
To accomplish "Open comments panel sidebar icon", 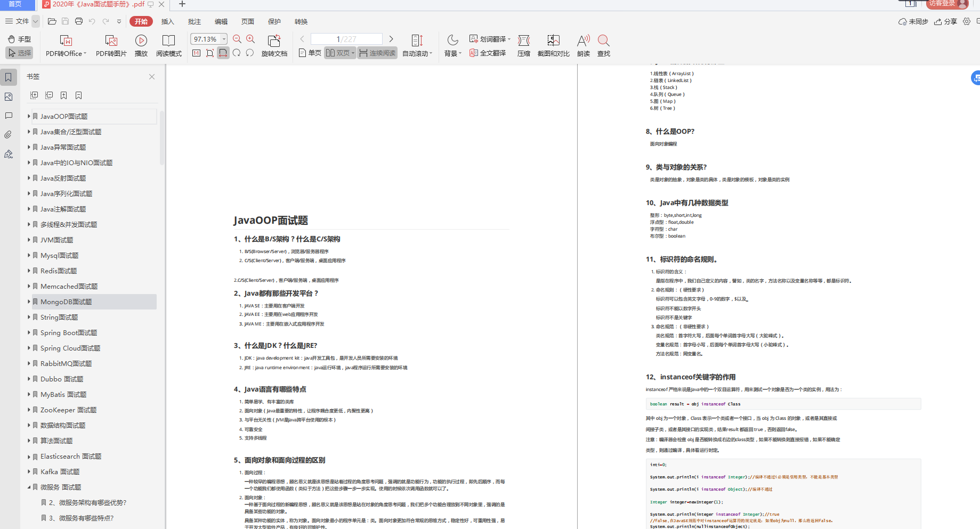I will coord(9,116).
